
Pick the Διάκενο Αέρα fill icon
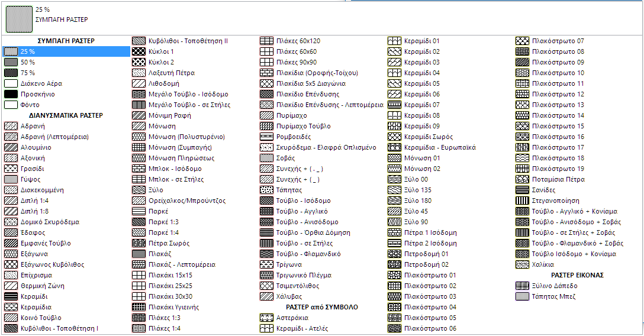(x=11, y=83)
